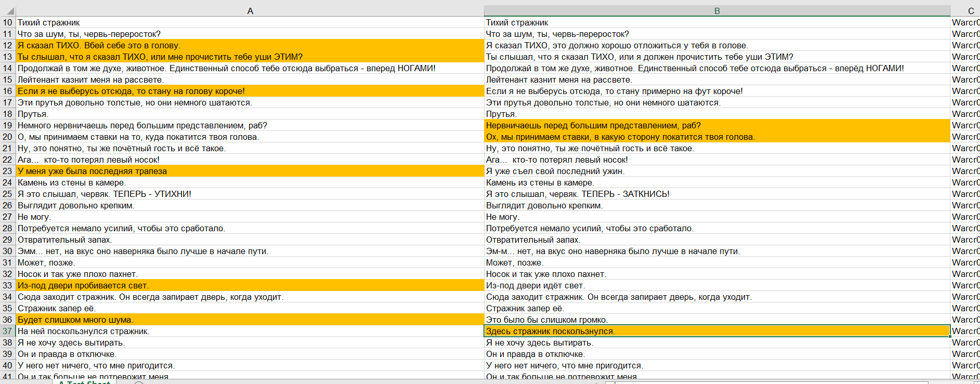This screenshot has width=980, height=384.
Task: Click highlighted cell 'Будет слишком много шума.'
Action: [x=250, y=320]
